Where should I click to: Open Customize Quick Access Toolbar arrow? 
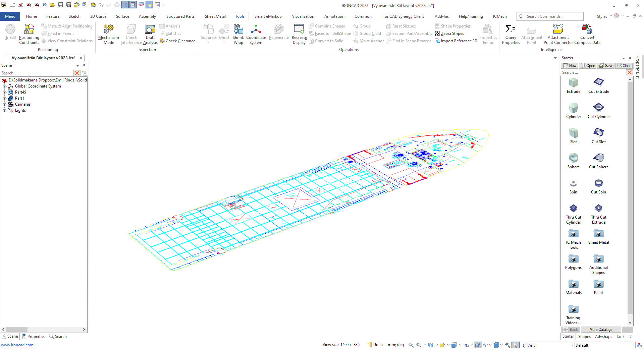[x=164, y=5]
